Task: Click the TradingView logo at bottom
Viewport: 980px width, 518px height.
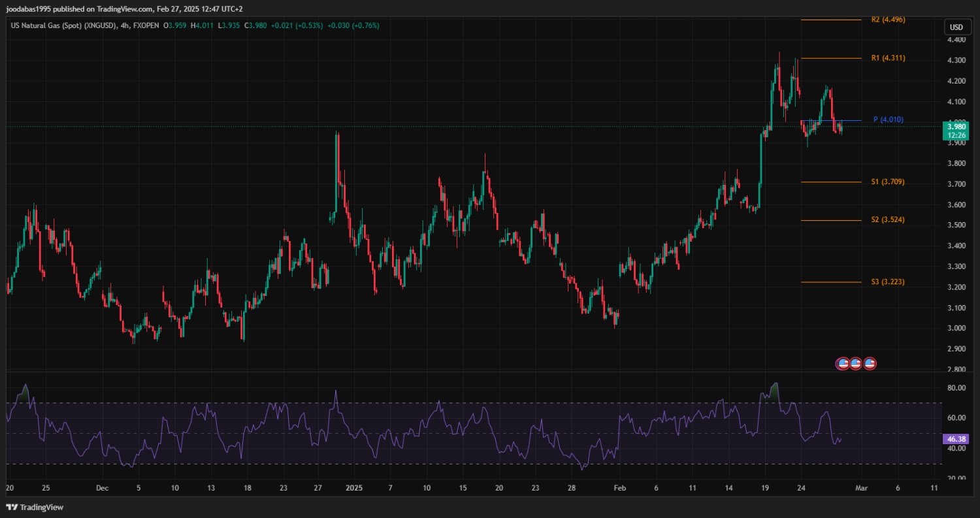Action: (x=35, y=508)
